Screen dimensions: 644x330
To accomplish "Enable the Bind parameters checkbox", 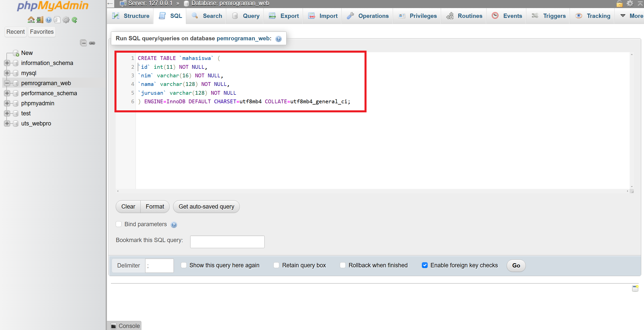I will tap(119, 224).
